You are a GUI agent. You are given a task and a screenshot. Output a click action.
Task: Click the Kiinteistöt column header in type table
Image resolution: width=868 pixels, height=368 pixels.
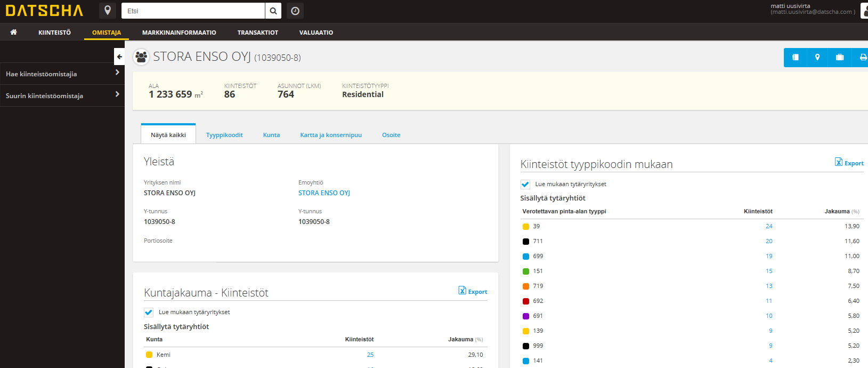(x=758, y=211)
